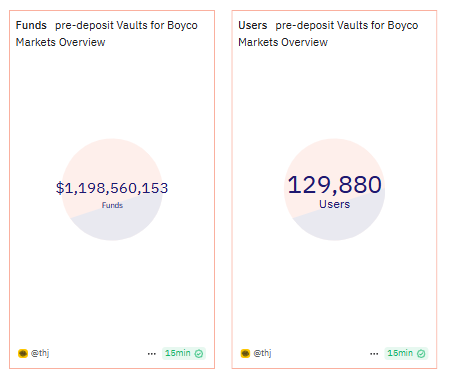Open pre-deposit Vaults query link in Funds card

[x=107, y=34]
